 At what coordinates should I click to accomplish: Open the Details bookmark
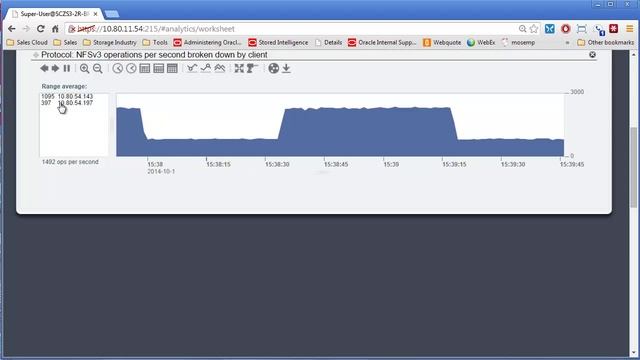pyautogui.click(x=329, y=42)
